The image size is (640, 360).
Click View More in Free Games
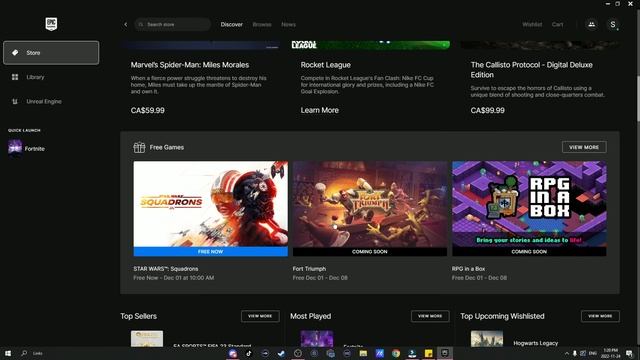584,147
